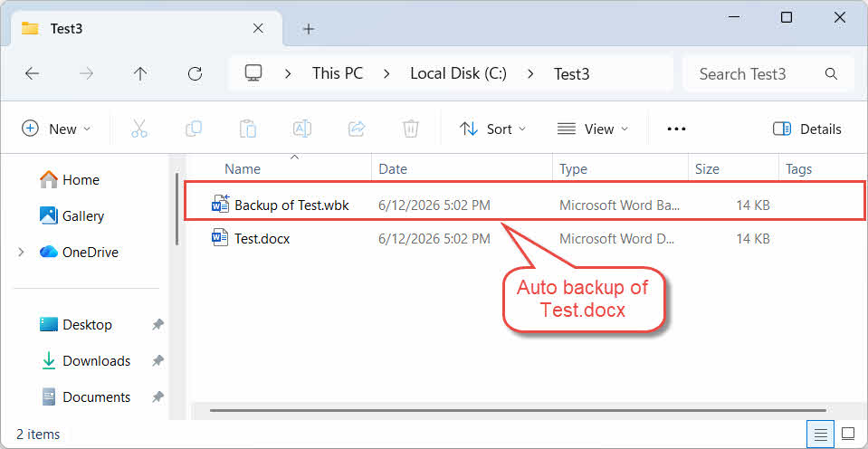Viewport: 868px width, 449px height.
Task: Refresh the Test3 folder view
Action: pos(195,73)
